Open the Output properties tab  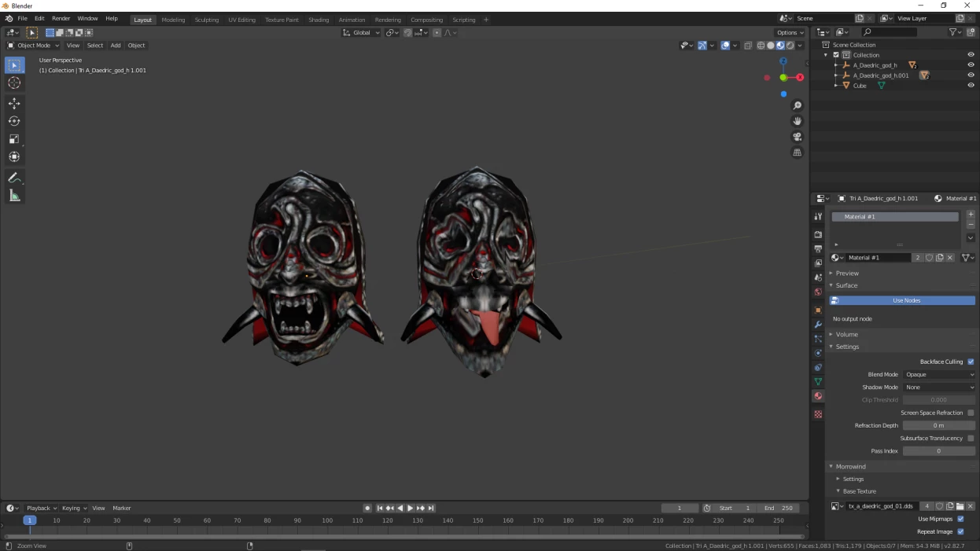point(818,248)
